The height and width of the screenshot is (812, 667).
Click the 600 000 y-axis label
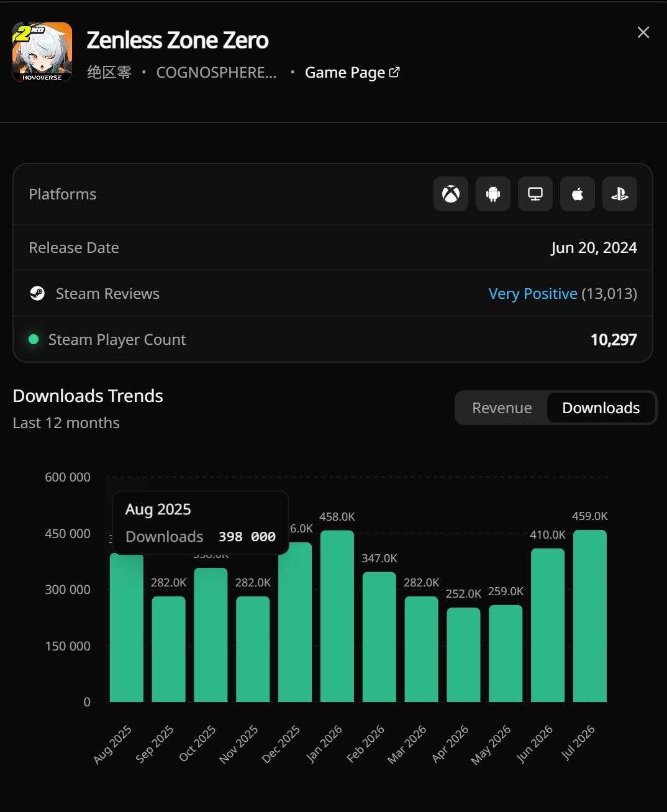(68, 477)
